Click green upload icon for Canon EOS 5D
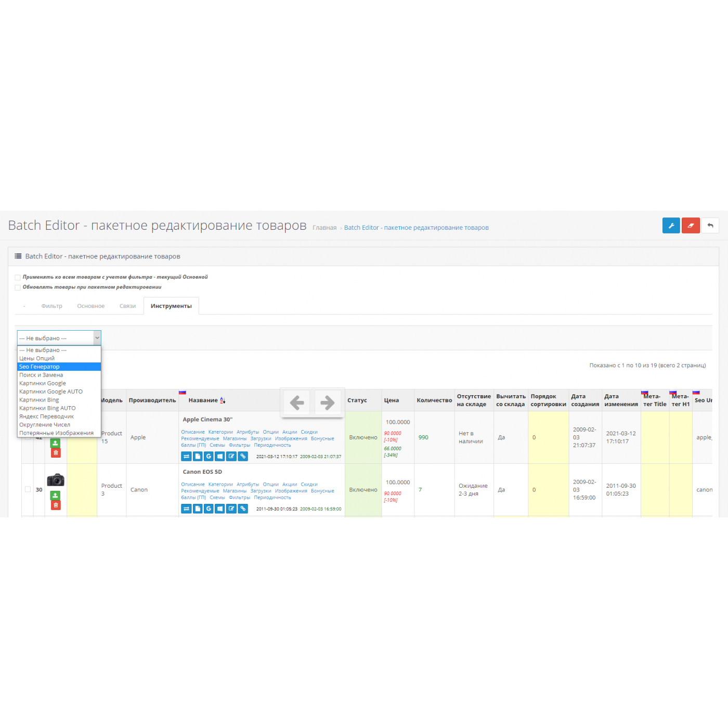The width and height of the screenshot is (728, 728). pos(56,496)
